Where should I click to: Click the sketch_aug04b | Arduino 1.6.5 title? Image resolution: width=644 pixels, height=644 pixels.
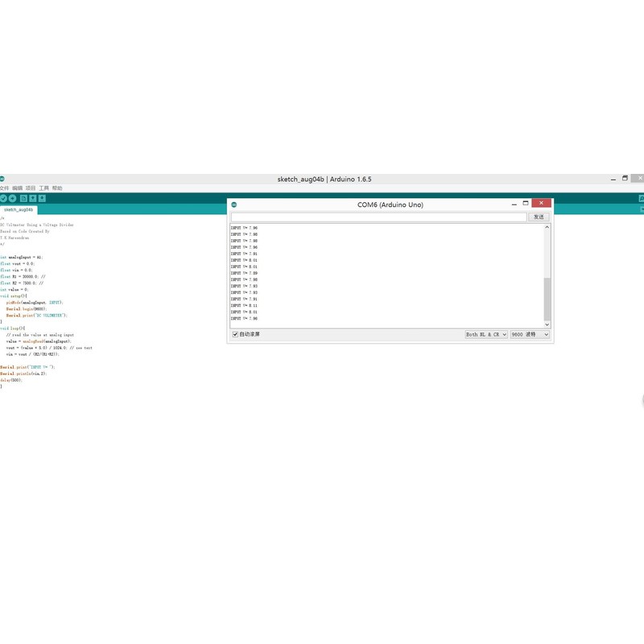pos(324,179)
